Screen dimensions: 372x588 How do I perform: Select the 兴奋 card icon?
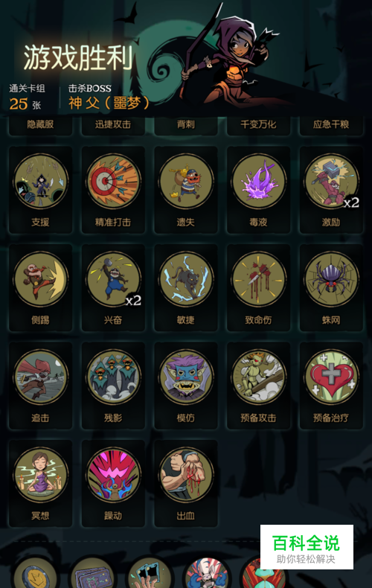click(113, 279)
